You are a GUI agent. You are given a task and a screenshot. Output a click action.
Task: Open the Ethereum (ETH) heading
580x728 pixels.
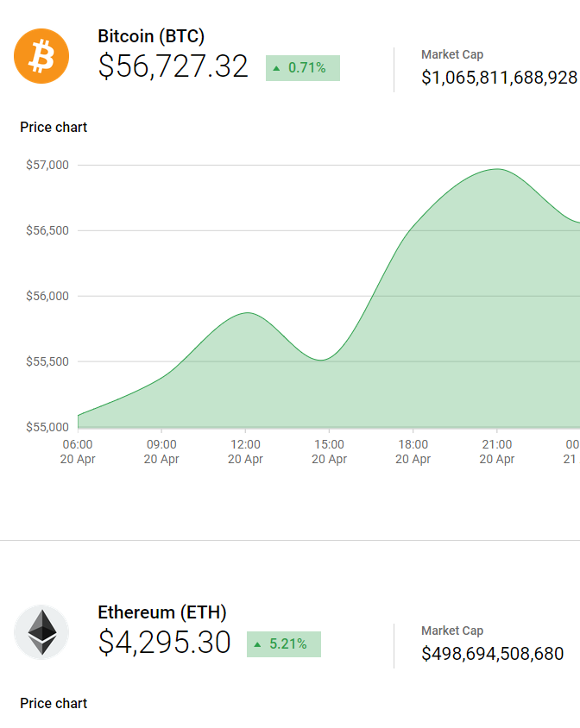[x=162, y=612]
